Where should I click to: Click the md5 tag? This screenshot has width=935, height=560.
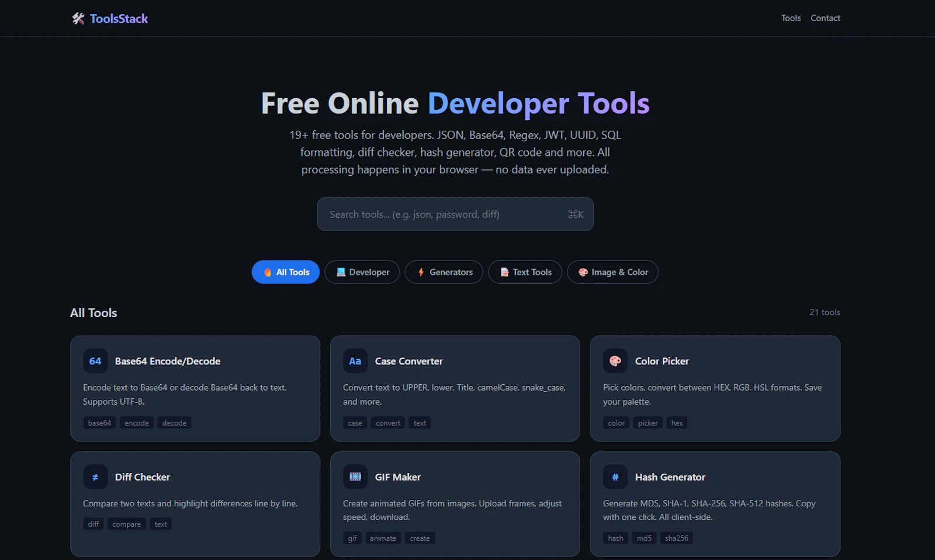(x=644, y=538)
